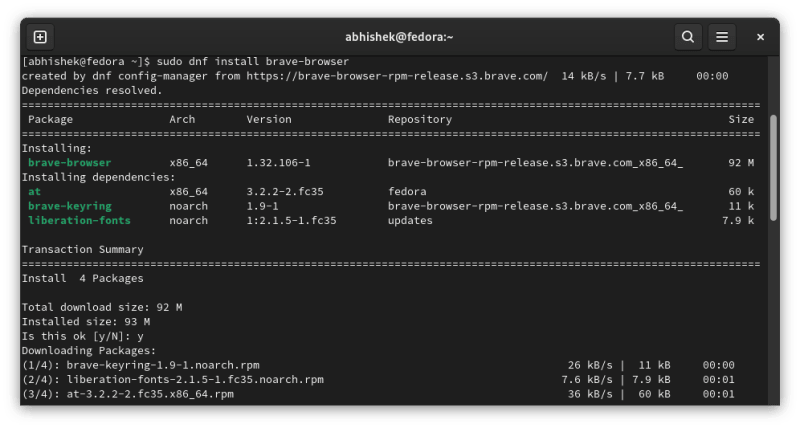
Task: Click the abhishek@fedora:~ window title
Action: 399,37
